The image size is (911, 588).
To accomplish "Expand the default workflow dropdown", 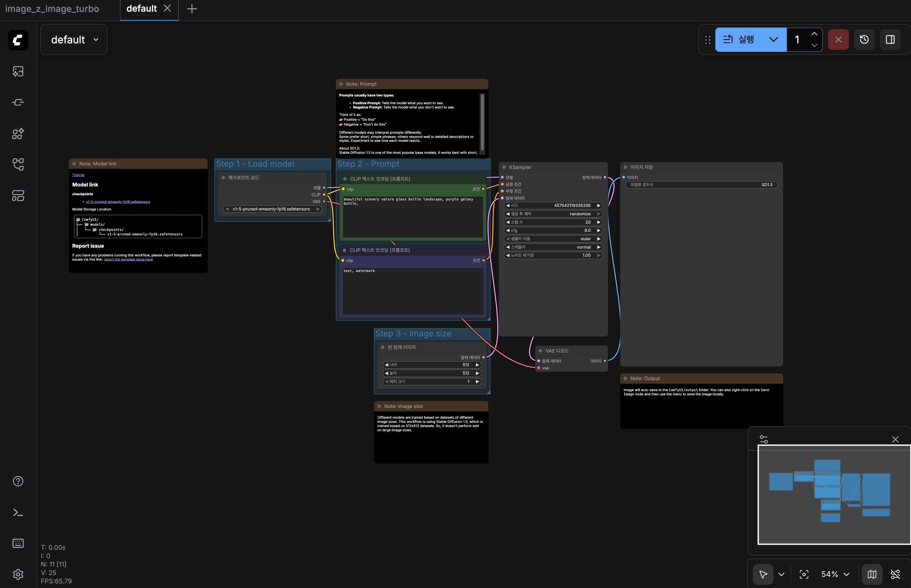I will [74, 40].
